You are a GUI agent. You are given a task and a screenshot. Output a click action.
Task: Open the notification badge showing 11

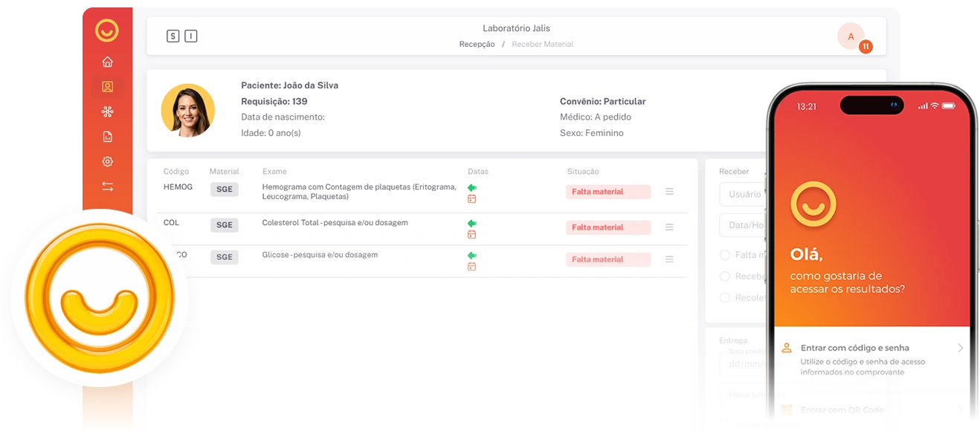[865, 47]
